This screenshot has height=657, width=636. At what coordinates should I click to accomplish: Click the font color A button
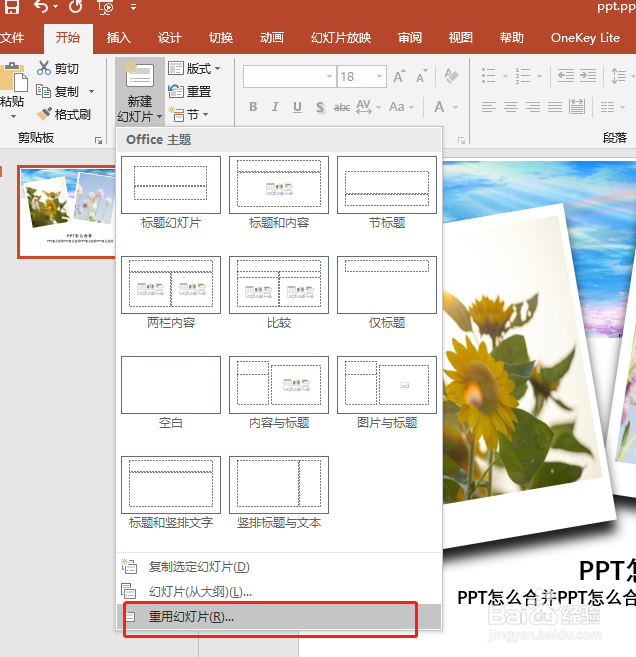(439, 107)
